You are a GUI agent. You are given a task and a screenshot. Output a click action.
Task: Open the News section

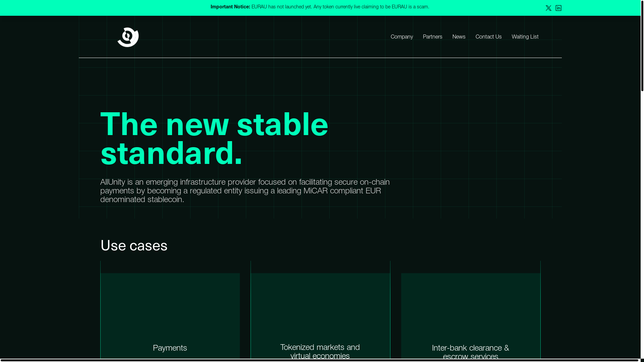(x=459, y=37)
